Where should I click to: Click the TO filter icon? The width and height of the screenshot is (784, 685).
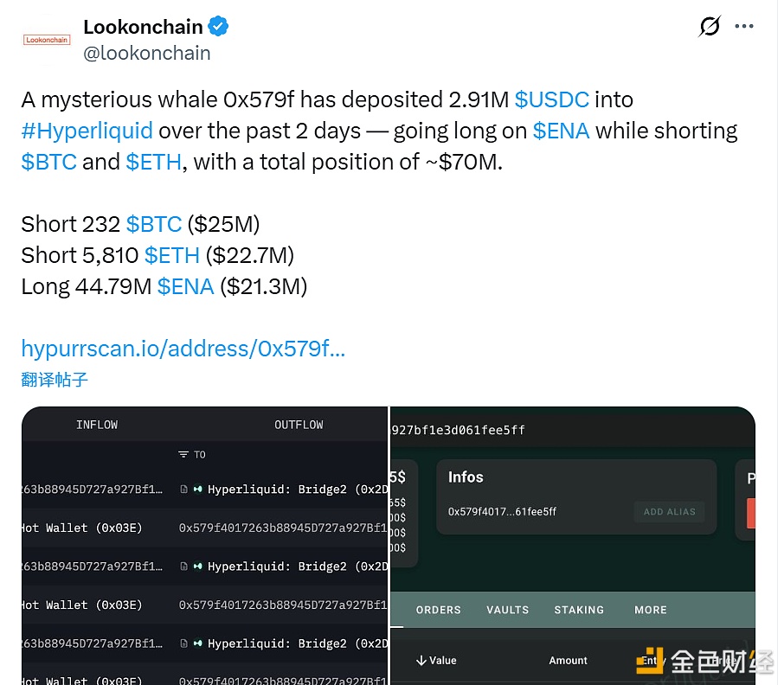(183, 455)
